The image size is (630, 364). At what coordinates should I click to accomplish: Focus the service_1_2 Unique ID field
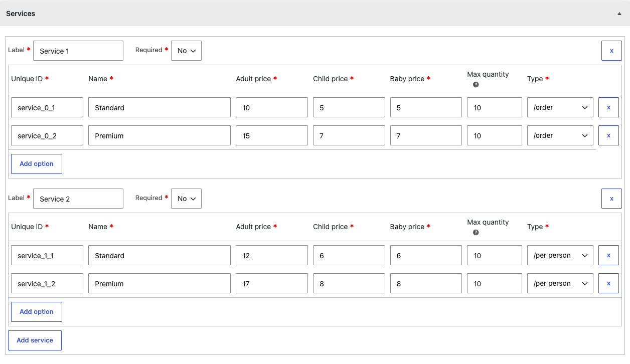(x=47, y=283)
